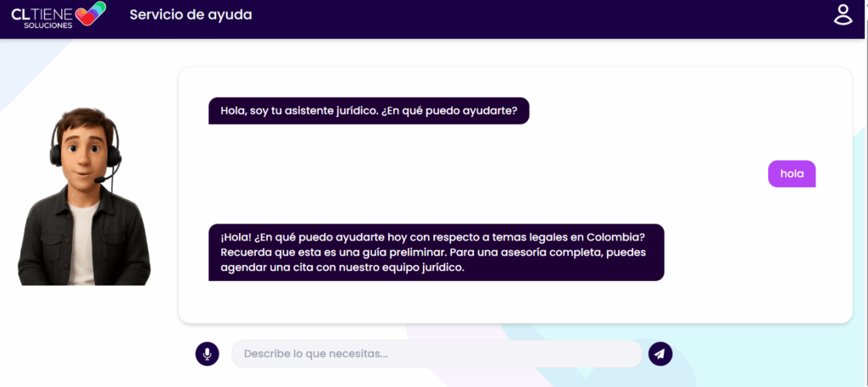This screenshot has width=868, height=387.
Task: Focus the "Describe lo que necesitas..." field
Action: pos(436,354)
